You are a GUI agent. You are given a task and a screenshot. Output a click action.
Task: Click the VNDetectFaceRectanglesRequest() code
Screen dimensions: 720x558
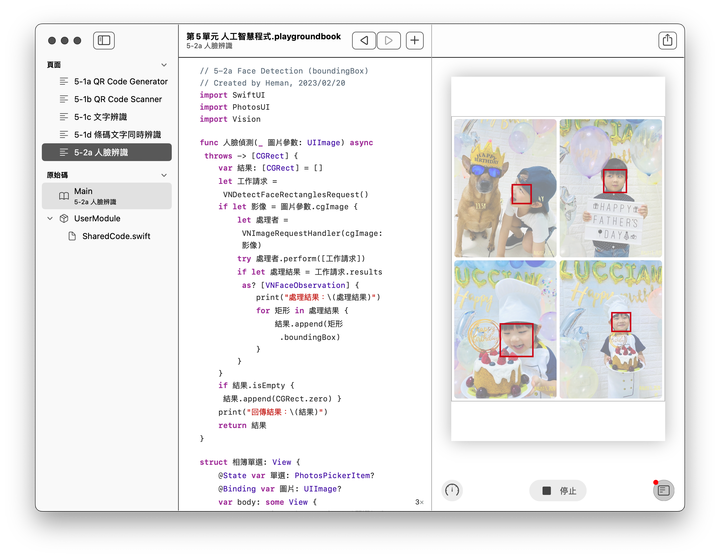(296, 195)
